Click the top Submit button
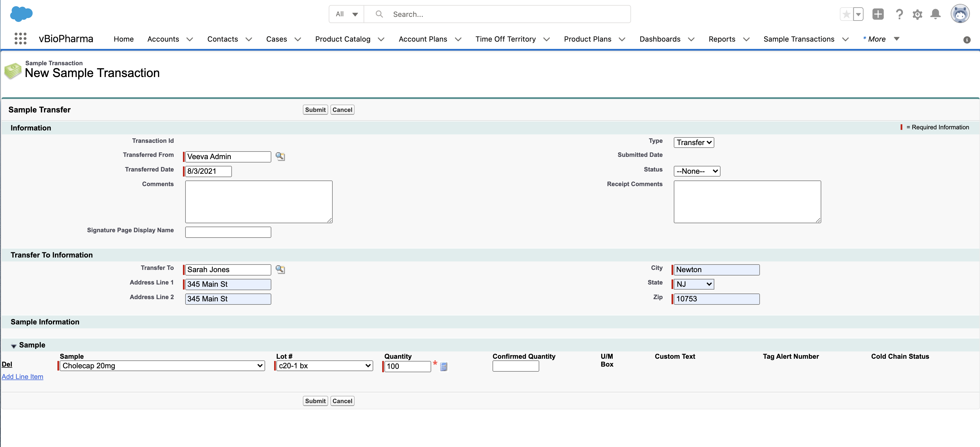Viewport: 980px width, 447px height. pyautogui.click(x=315, y=110)
